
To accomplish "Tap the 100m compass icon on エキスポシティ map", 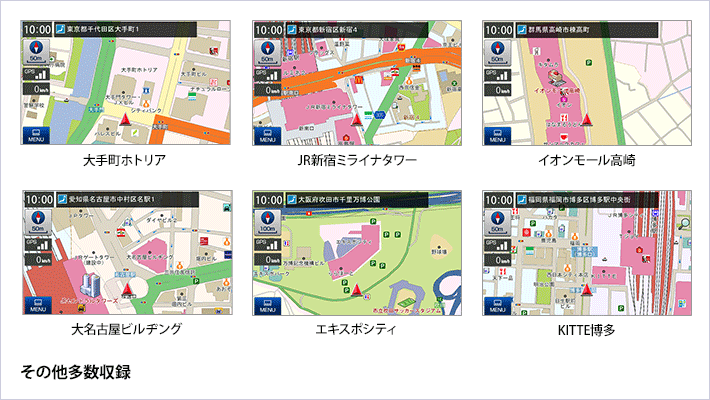I will [267, 222].
